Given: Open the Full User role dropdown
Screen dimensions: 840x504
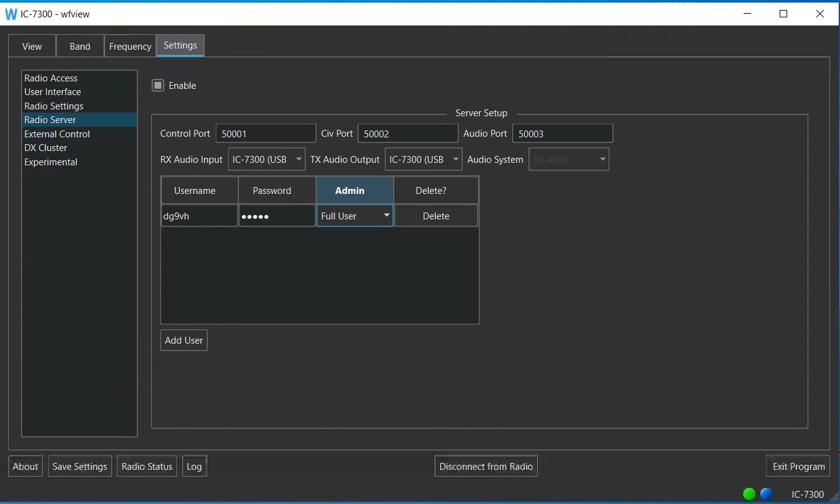Looking at the screenshot, I should 354,216.
